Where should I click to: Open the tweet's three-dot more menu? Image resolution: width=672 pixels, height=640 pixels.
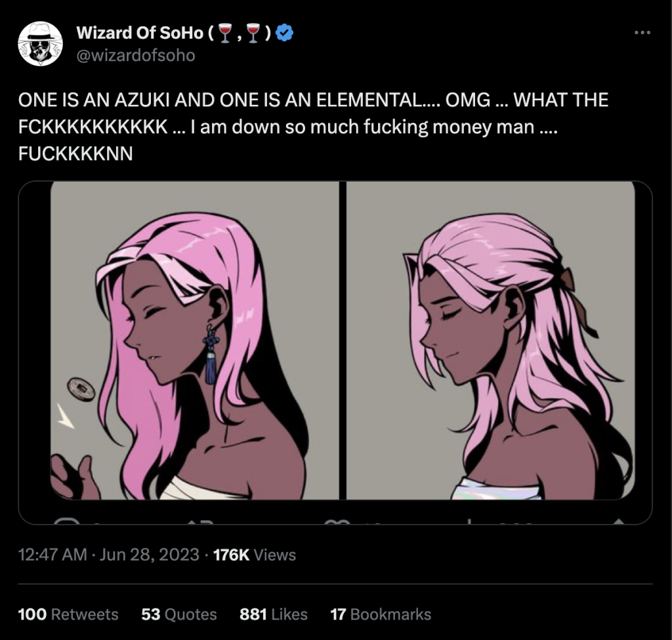642,33
